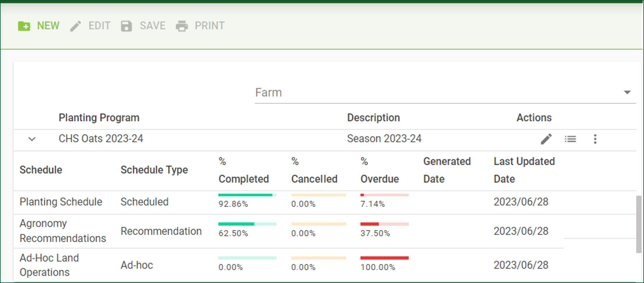
Task: Select the Planting Schedule row
Action: click(x=61, y=202)
